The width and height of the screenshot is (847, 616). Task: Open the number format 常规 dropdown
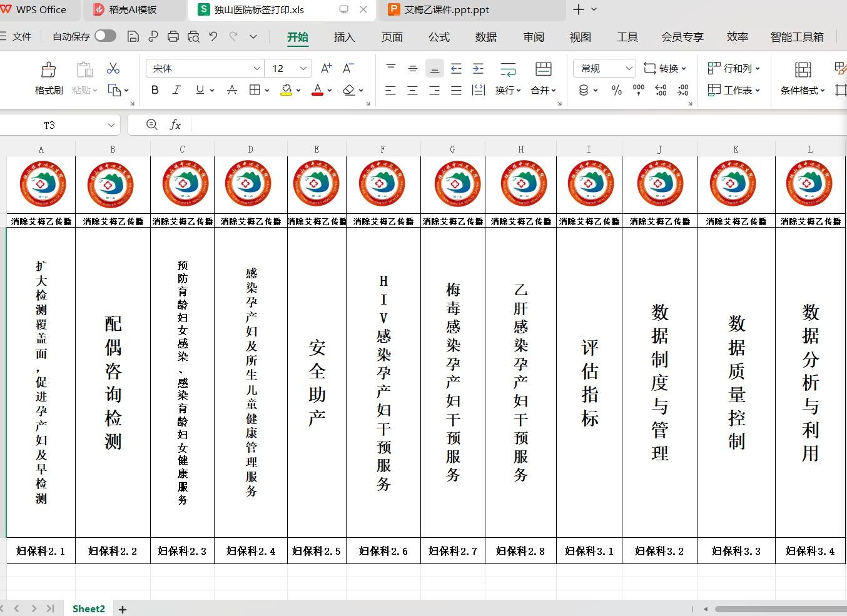(629, 68)
